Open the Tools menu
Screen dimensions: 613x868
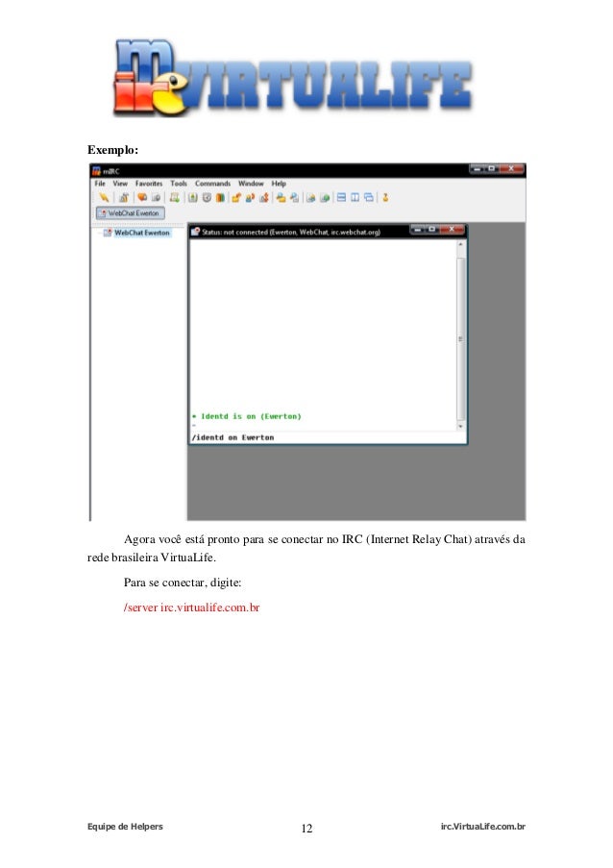point(179,184)
